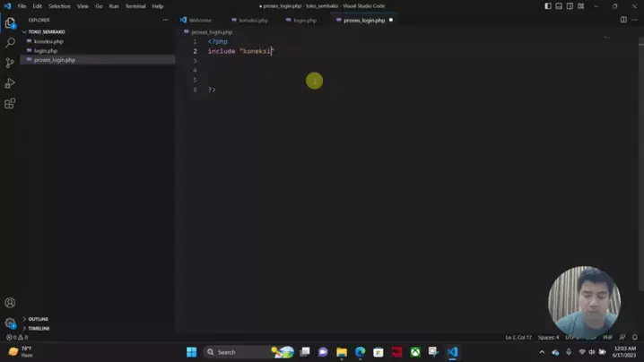Expand the OUTLINE section
Viewport: 644px width, 362px height.
click(38, 319)
